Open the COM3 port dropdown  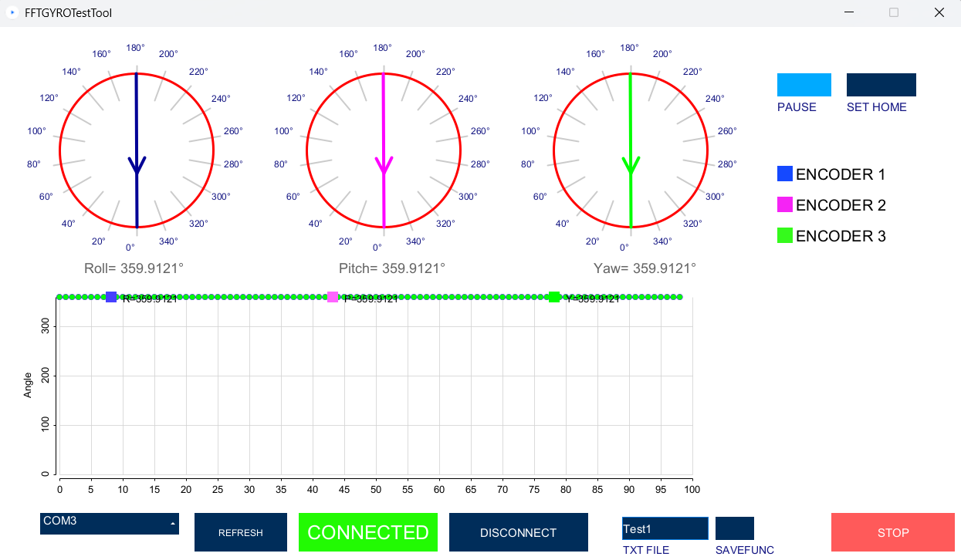(109, 523)
